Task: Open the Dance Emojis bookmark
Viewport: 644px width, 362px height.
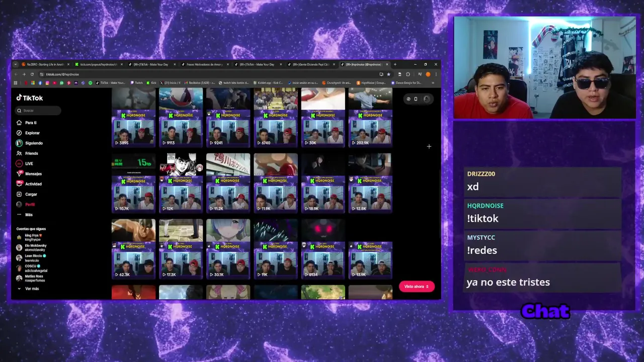Action: (407, 82)
